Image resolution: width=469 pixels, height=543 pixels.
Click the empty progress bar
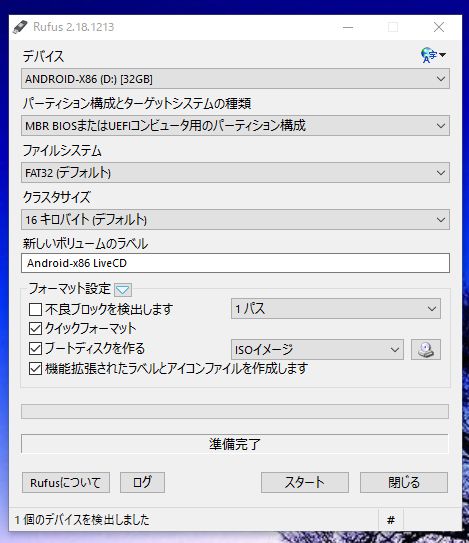click(x=235, y=411)
